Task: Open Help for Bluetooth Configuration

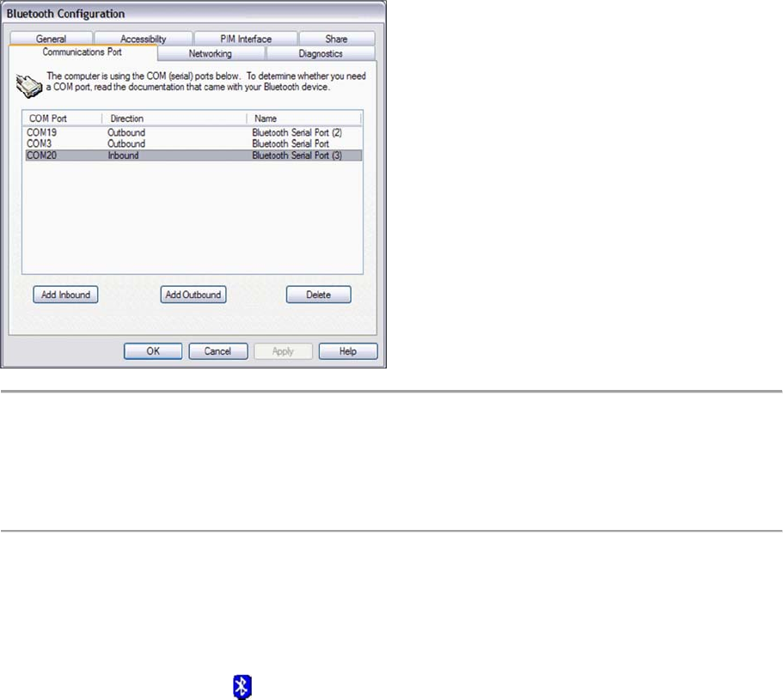Action: tap(348, 351)
